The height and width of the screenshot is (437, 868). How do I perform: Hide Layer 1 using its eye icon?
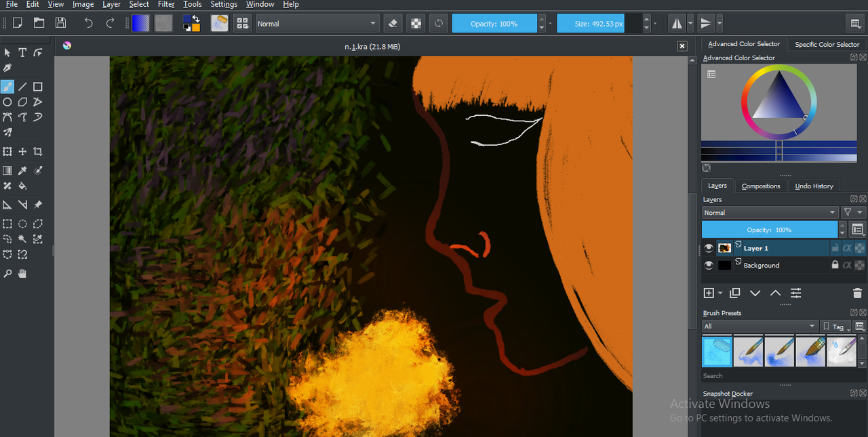click(x=709, y=248)
